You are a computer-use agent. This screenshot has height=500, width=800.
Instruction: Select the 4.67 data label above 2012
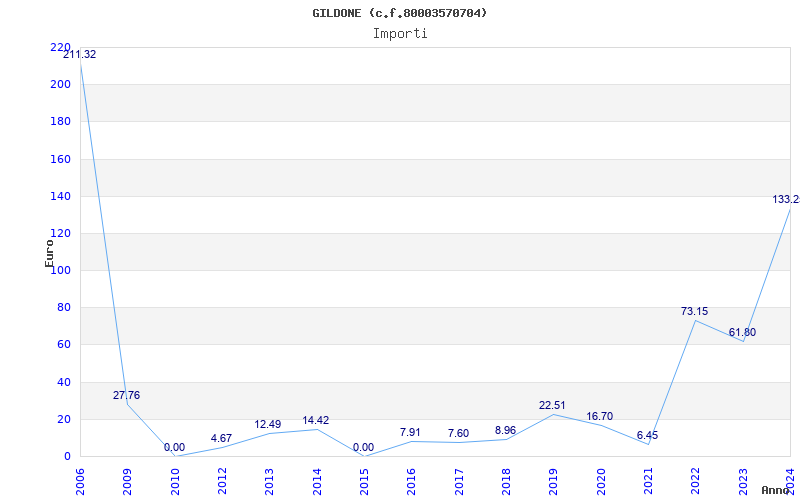[221, 438]
